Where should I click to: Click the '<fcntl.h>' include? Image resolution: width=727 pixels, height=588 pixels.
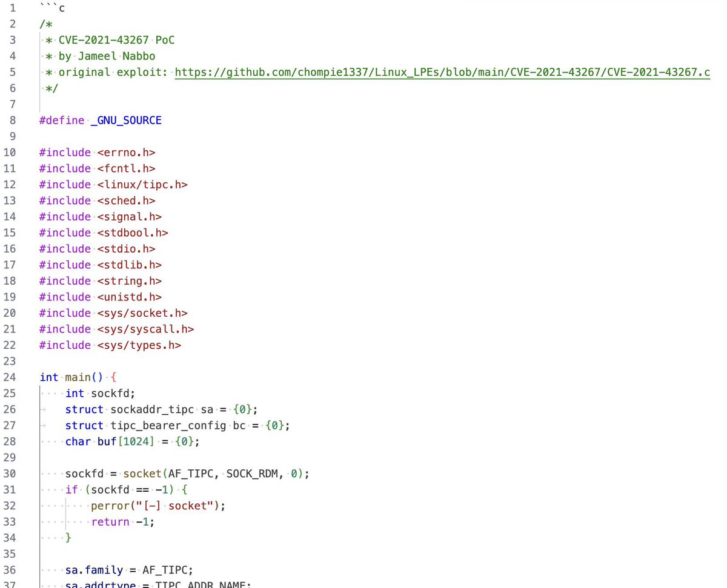pyautogui.click(x=126, y=168)
